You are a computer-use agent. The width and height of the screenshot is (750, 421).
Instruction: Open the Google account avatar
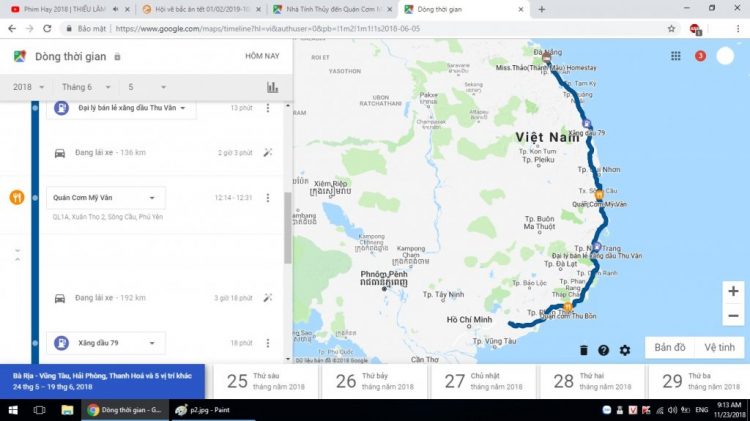725,56
